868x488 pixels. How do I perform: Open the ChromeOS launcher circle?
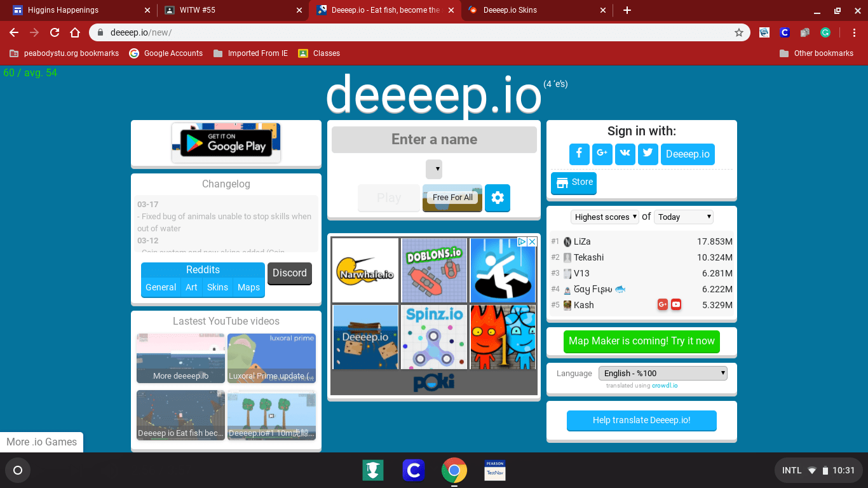pyautogui.click(x=18, y=470)
